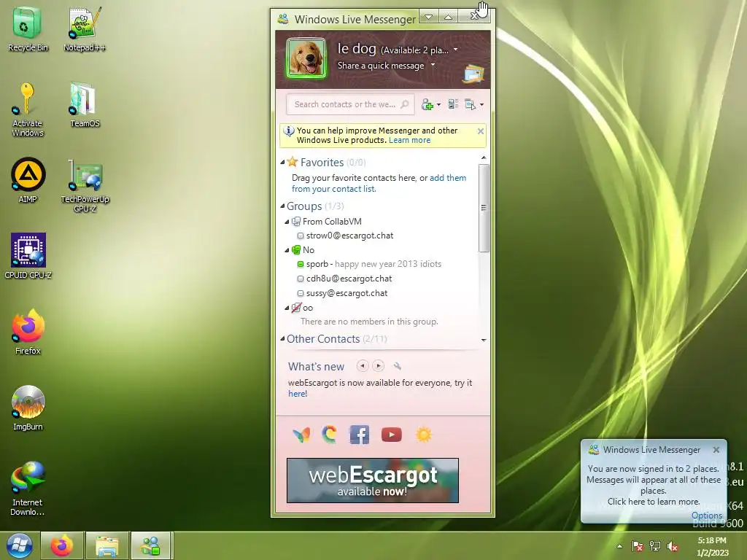Collapse Other Contacts section

[x=282, y=339]
